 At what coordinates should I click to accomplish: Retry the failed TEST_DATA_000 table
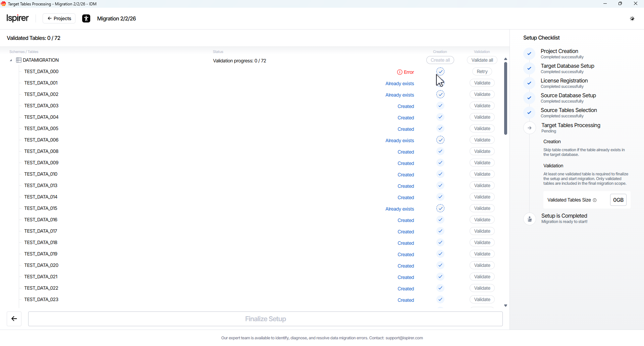tap(482, 72)
